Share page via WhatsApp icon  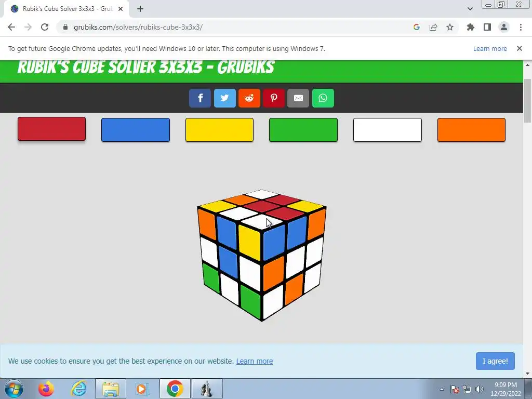click(x=323, y=98)
